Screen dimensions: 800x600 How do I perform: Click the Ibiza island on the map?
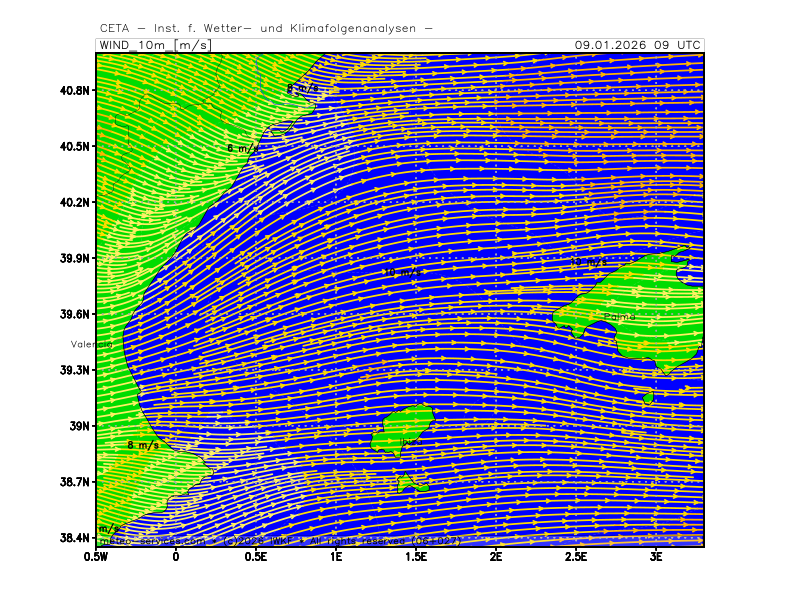(x=402, y=429)
